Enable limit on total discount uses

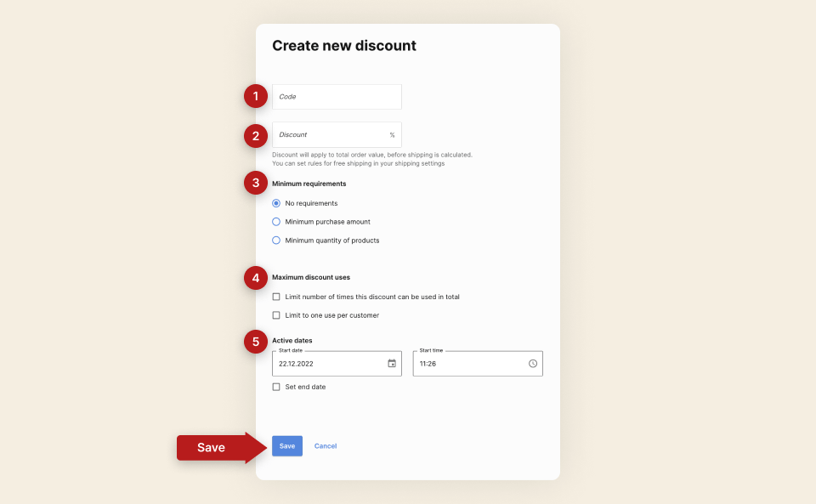pos(276,296)
